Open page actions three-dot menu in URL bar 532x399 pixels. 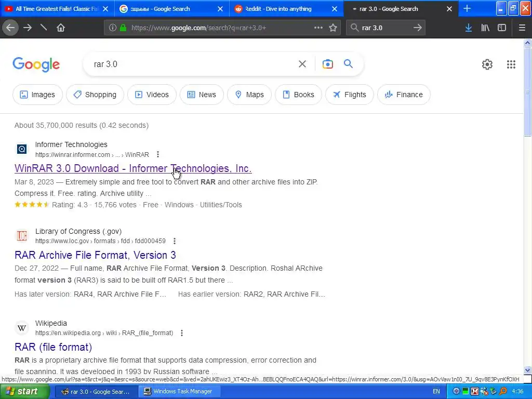click(318, 28)
